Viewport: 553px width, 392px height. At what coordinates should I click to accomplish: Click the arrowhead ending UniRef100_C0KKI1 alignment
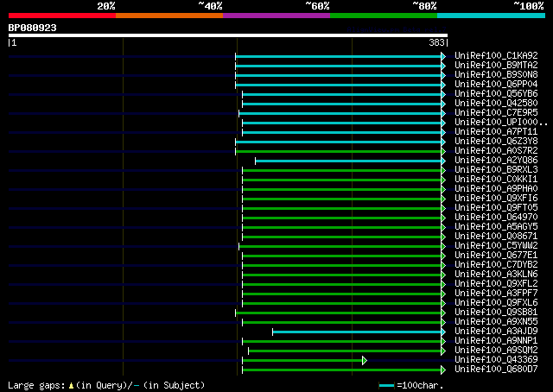(443, 180)
